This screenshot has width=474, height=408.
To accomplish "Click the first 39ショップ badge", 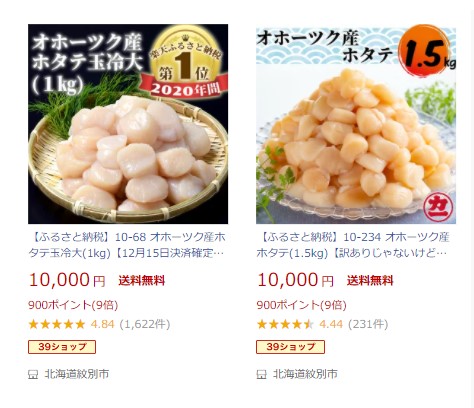I will (62, 347).
